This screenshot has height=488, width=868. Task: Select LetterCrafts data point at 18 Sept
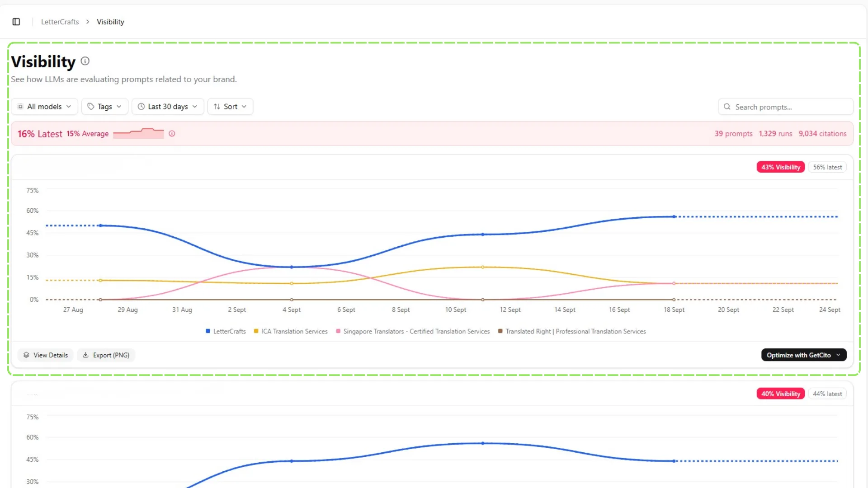click(x=674, y=217)
